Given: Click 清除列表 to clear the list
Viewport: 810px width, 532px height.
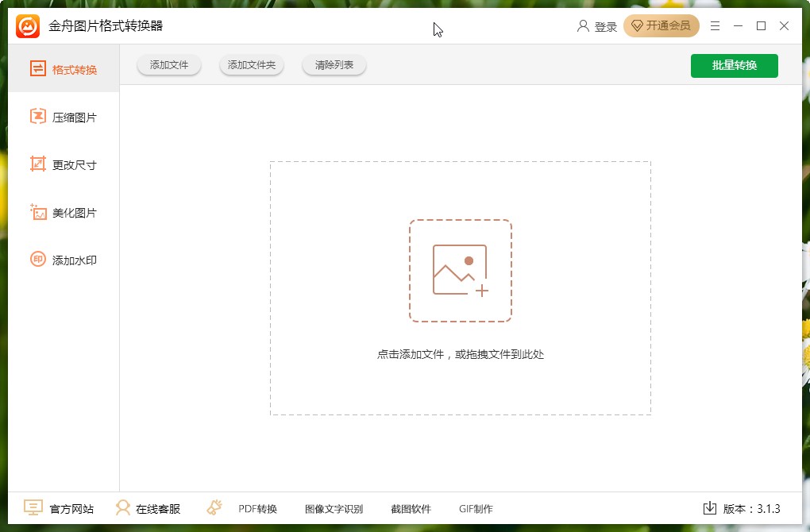Looking at the screenshot, I should click(334, 65).
